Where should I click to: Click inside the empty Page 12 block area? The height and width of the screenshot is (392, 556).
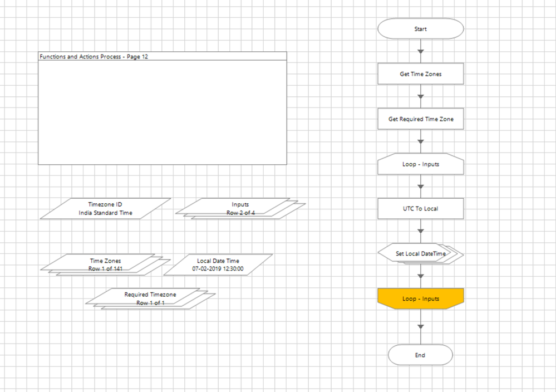click(x=163, y=112)
